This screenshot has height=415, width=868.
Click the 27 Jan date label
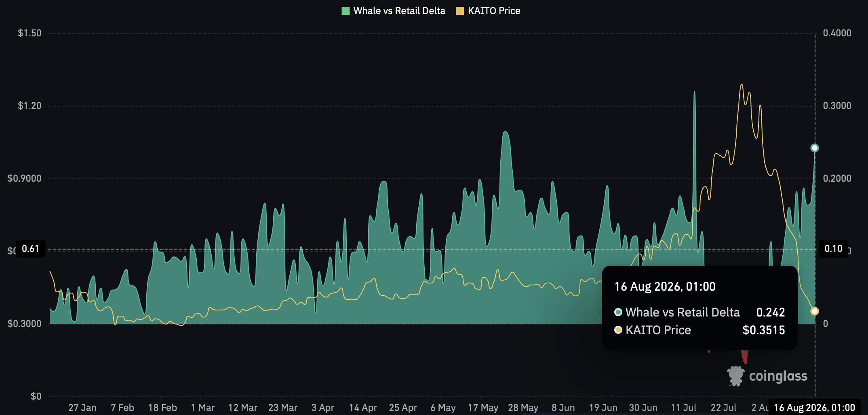click(82, 408)
